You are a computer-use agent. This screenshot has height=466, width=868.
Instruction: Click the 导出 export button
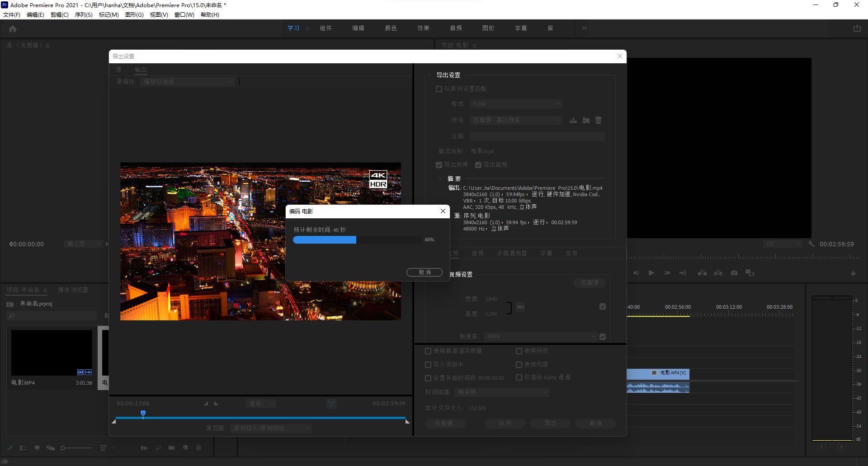click(x=550, y=424)
